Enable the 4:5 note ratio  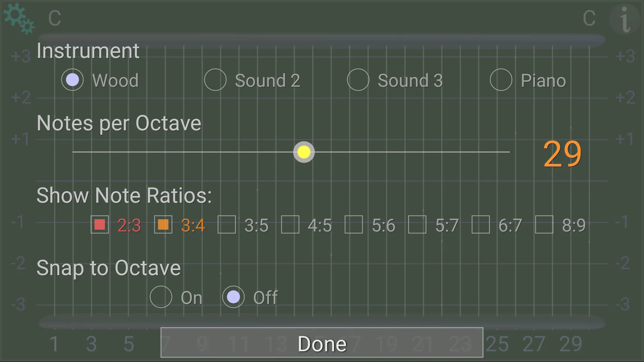[x=290, y=225]
